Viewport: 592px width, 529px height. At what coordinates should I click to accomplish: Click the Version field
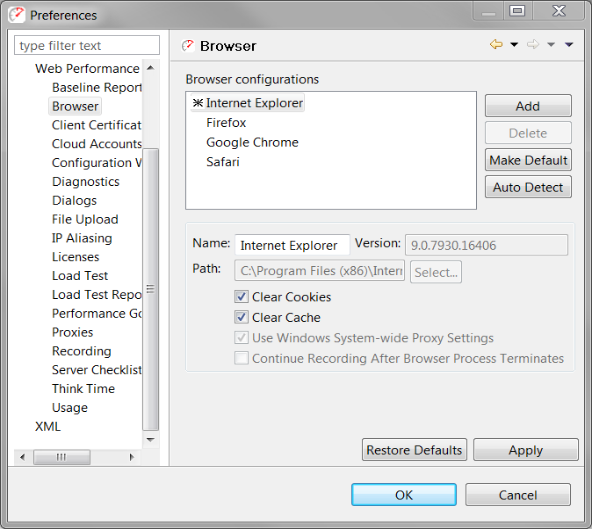[486, 245]
